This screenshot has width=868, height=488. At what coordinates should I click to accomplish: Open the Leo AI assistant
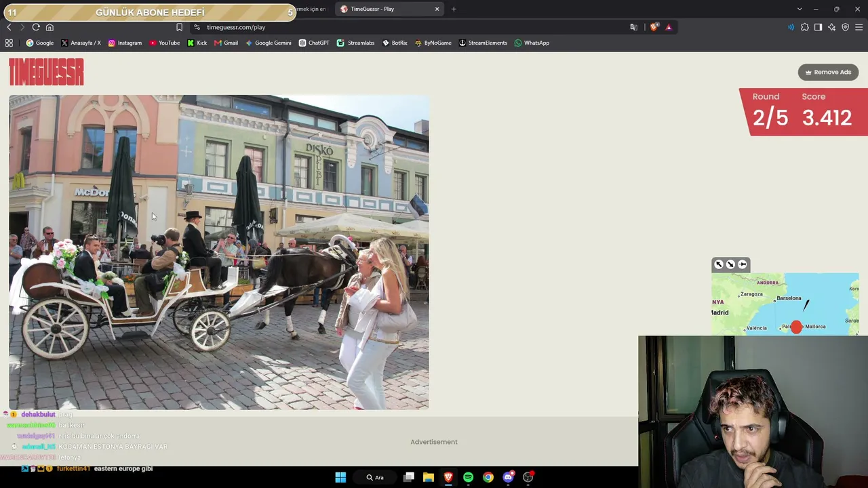(831, 27)
